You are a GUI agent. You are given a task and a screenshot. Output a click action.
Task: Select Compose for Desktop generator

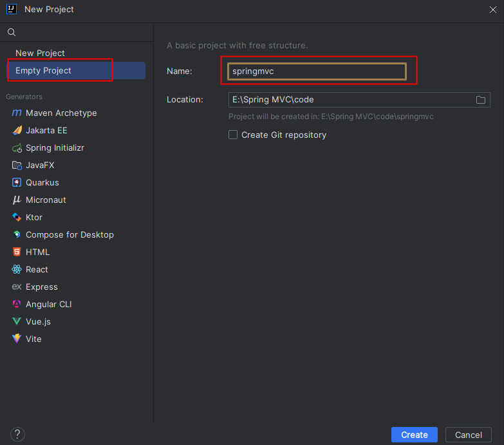point(69,235)
